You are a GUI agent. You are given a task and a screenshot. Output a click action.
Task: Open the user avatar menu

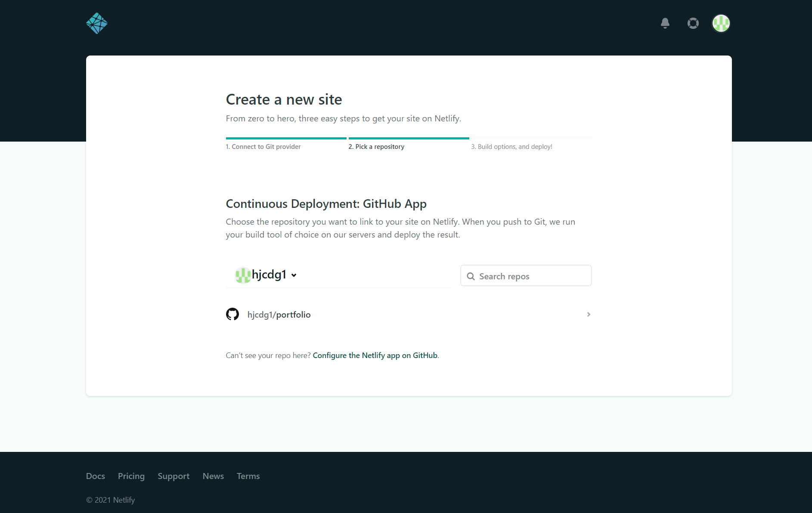[721, 23]
